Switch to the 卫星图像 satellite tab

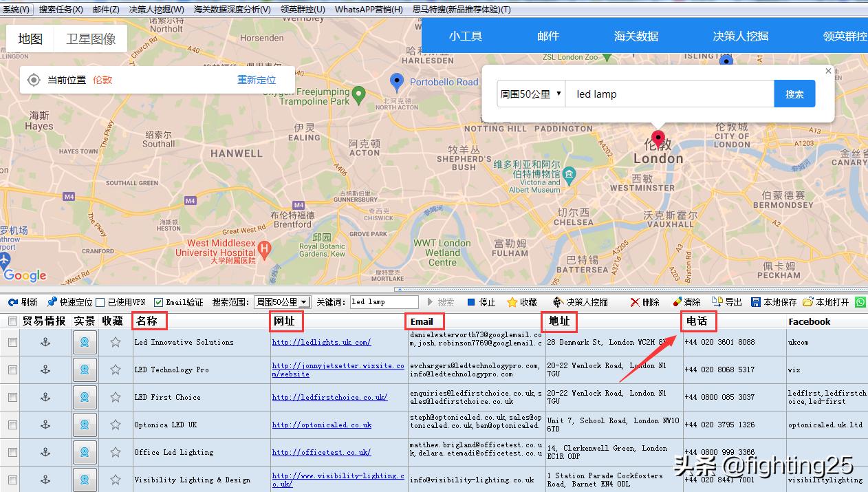coord(90,38)
